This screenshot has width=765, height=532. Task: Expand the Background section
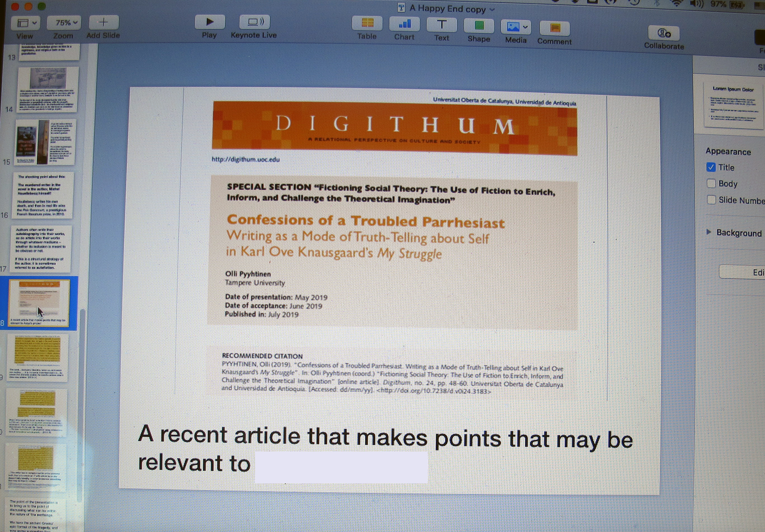pos(708,232)
